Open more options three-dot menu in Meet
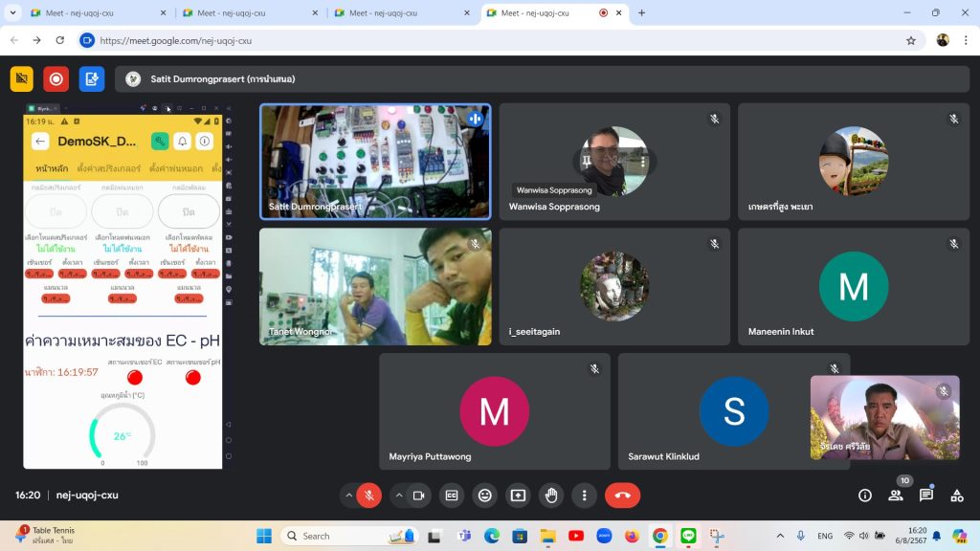980x551 pixels. tap(585, 496)
